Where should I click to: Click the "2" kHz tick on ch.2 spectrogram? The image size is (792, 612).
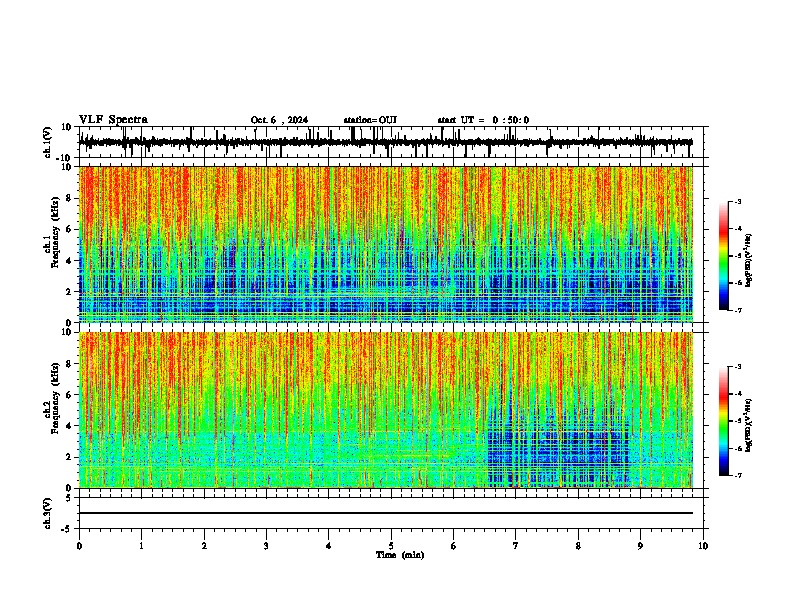click(x=70, y=457)
